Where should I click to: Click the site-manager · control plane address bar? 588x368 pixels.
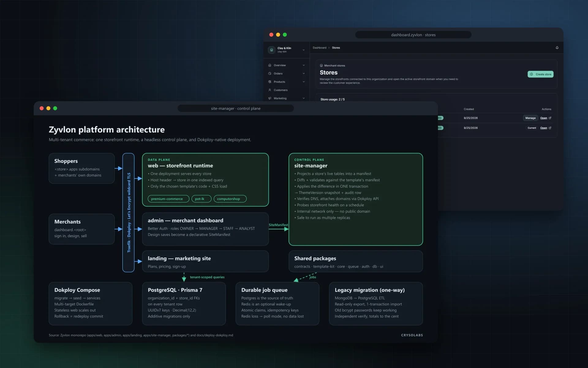[x=236, y=108]
